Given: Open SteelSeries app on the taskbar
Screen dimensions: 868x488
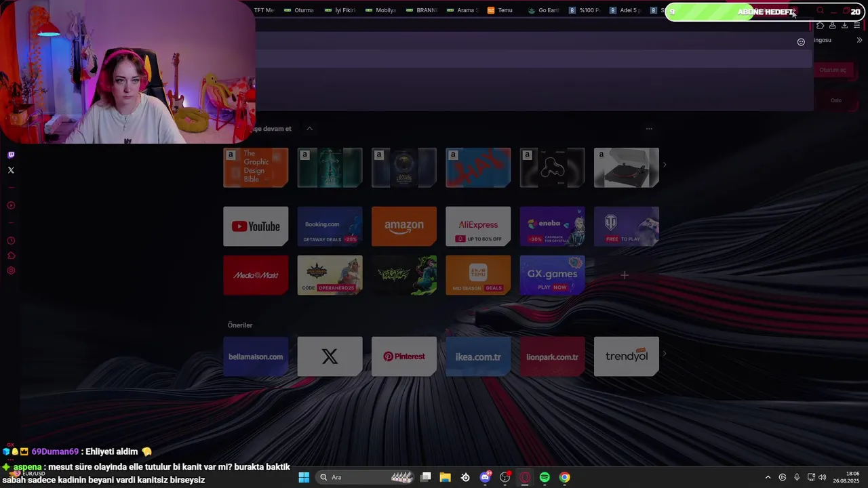Looking at the screenshot, I should pos(465,477).
